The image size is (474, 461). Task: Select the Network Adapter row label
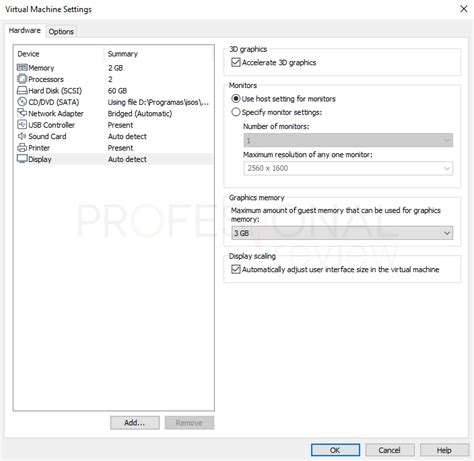pyautogui.click(x=56, y=113)
